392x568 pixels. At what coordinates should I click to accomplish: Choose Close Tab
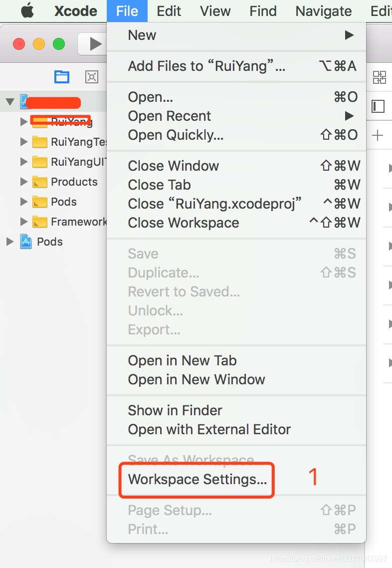[236, 185]
